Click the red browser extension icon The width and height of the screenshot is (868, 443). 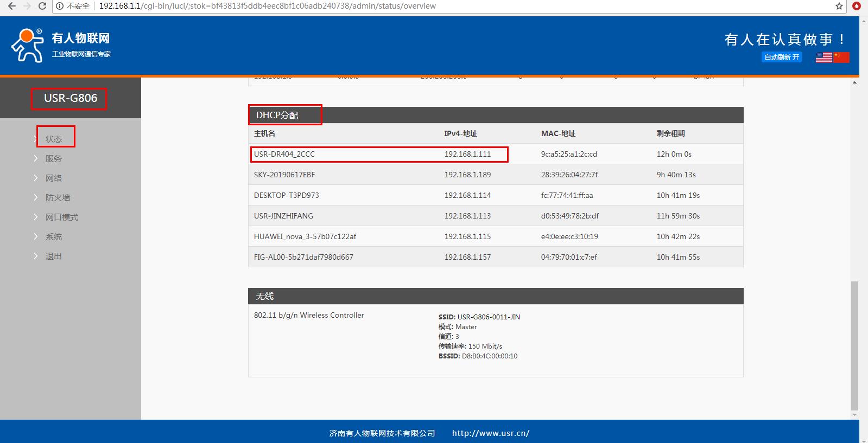tap(857, 6)
